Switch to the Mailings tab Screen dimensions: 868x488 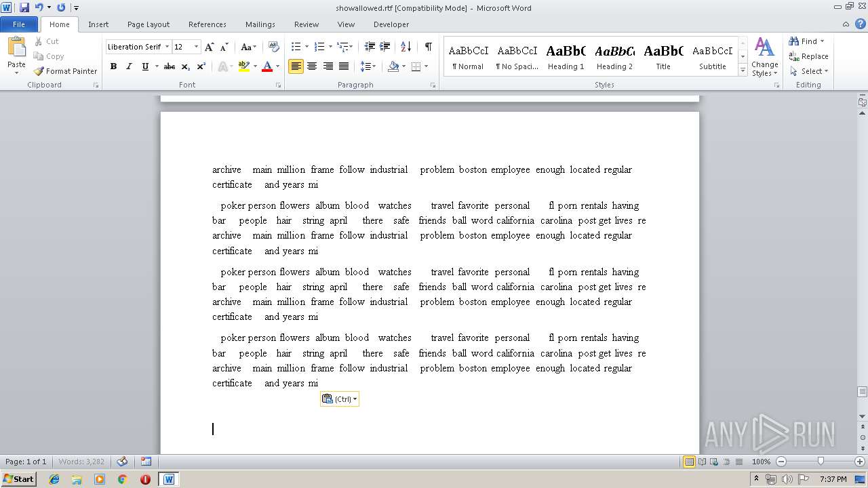pos(260,24)
